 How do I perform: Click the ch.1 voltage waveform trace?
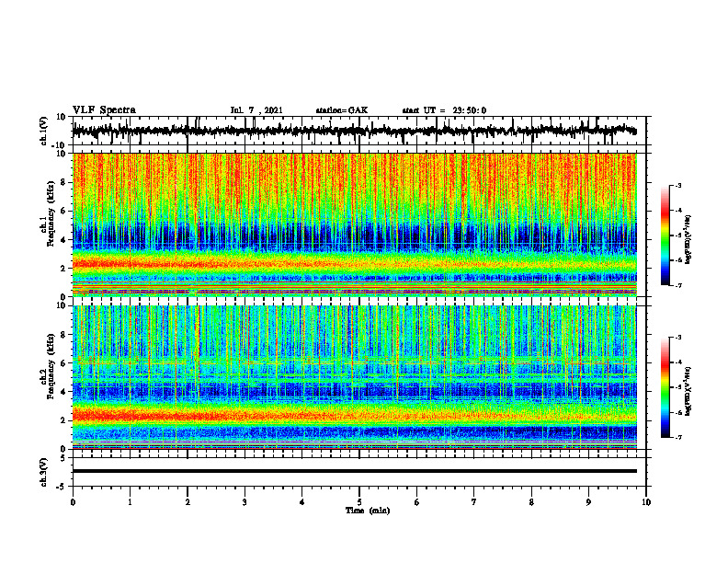[x=354, y=131]
